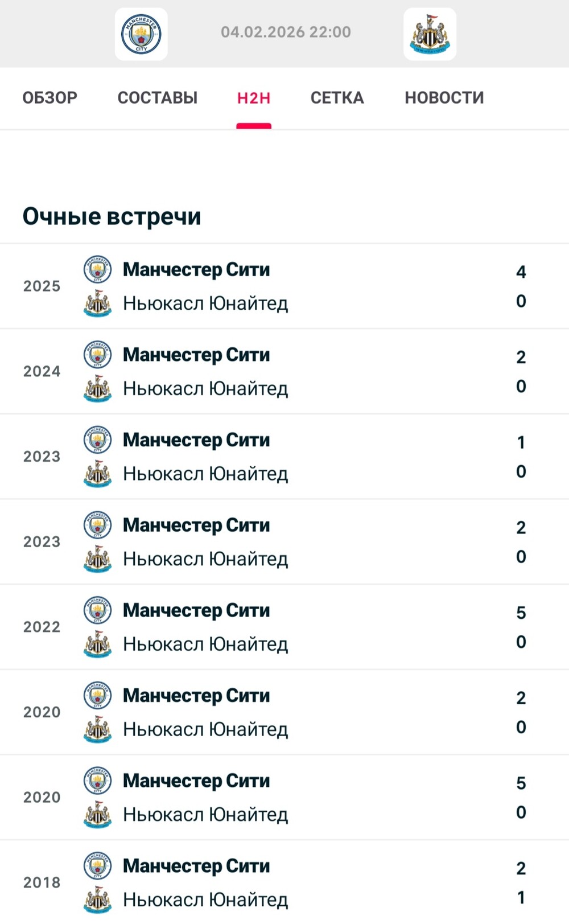Click the 1-0 score of 2023 match
Viewport: 569px width, 924px height.
(521, 457)
